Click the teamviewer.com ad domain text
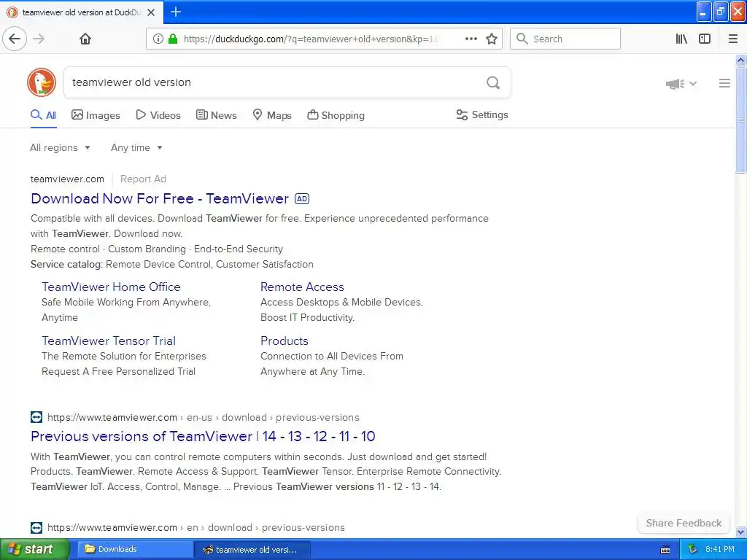 (67, 179)
